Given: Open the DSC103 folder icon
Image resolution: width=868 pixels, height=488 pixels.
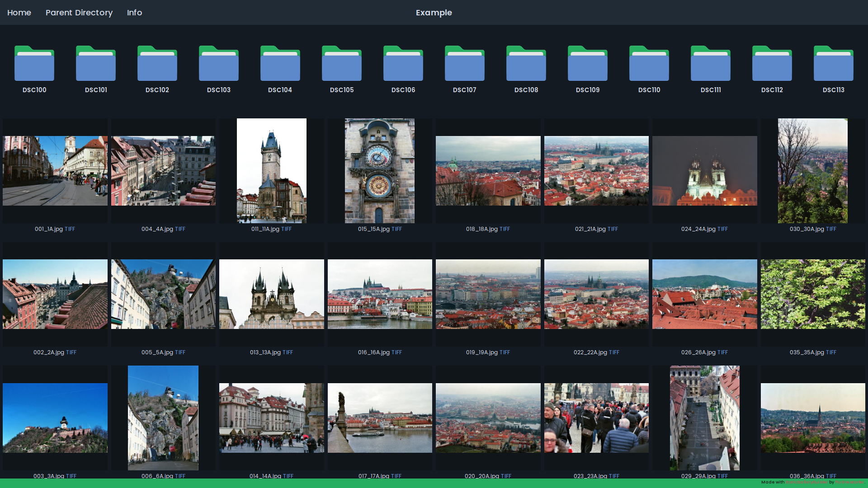Looking at the screenshot, I should (x=219, y=64).
